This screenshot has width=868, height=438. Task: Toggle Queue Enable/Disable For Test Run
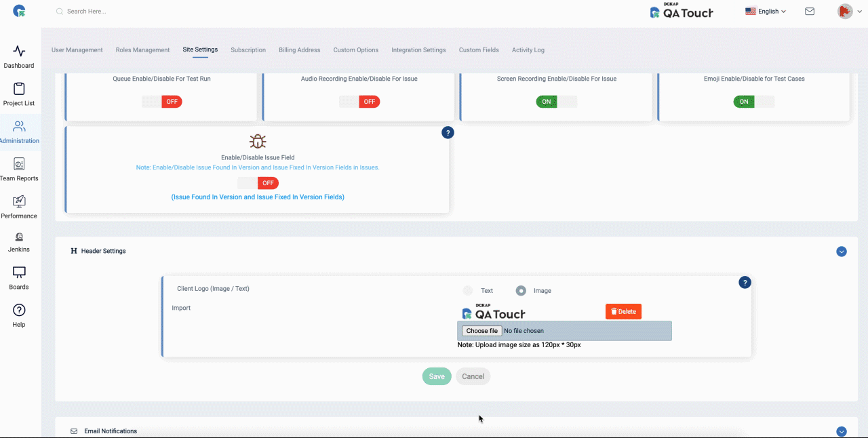point(162,102)
